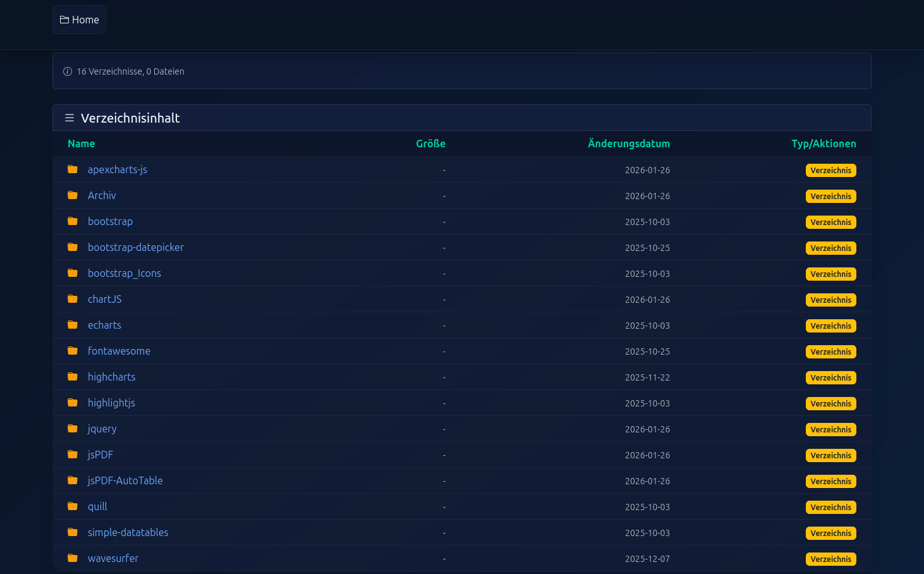Image resolution: width=924 pixels, height=574 pixels.
Task: Click the folder icon next to echarts
Action: 72,325
